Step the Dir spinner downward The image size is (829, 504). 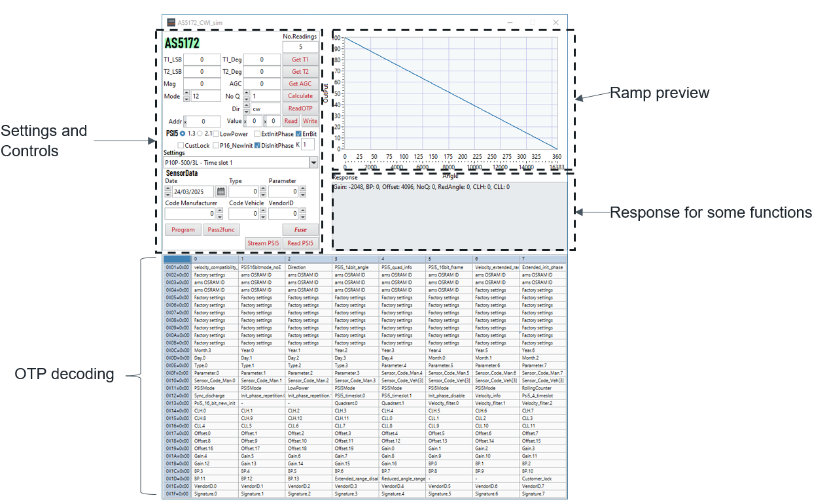point(247,111)
